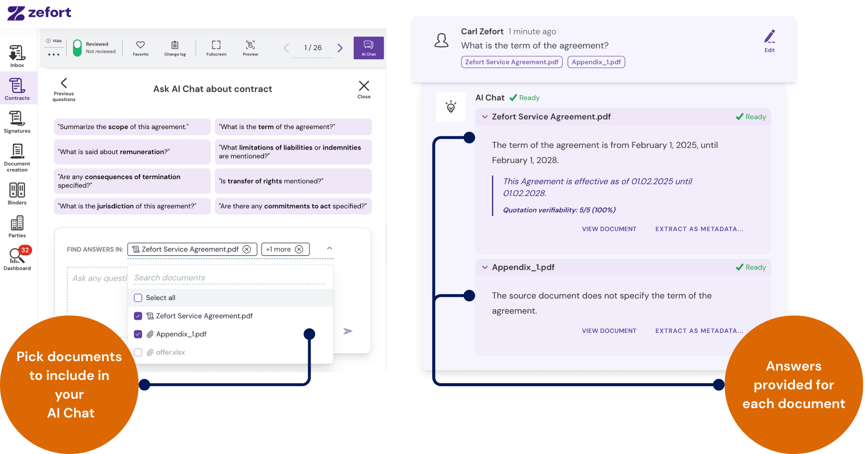This screenshot has height=454, width=868.
Task: Click View Document under Appendix_1 answer
Action: [x=609, y=331]
